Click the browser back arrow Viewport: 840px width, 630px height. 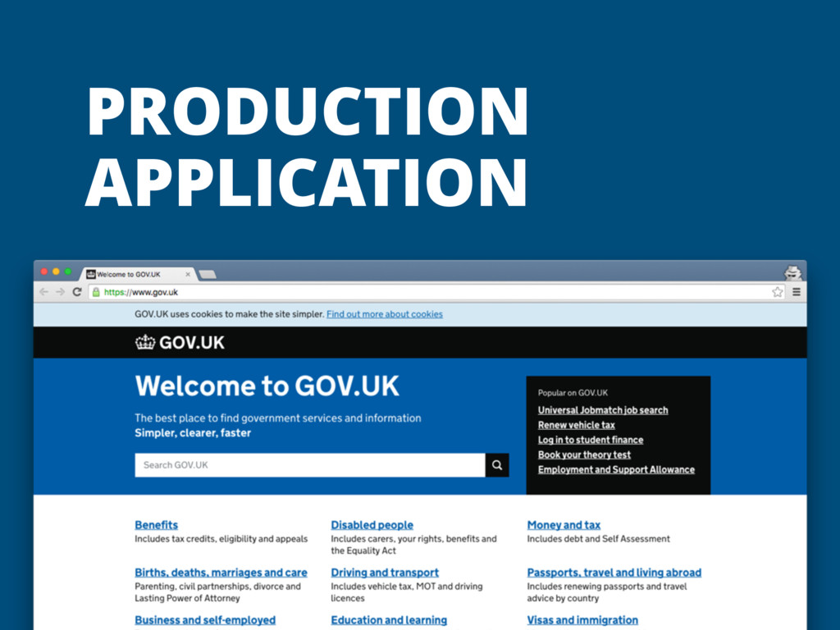pos(43,292)
